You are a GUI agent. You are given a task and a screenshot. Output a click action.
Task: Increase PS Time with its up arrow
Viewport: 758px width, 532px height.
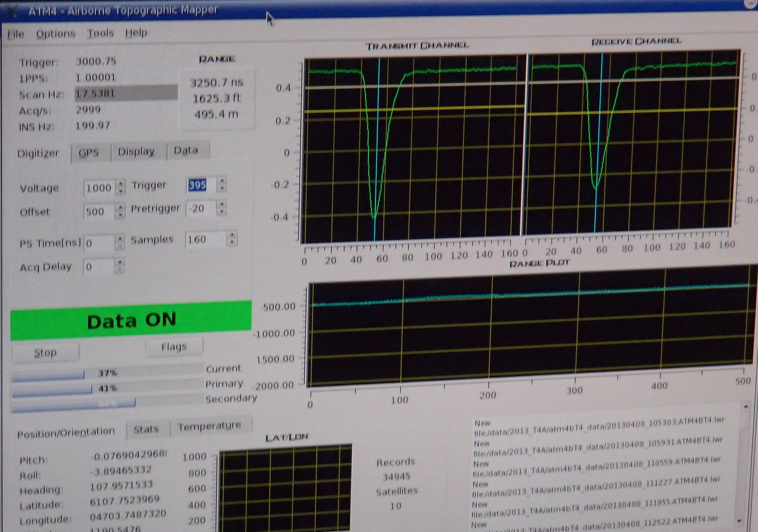[121, 239]
